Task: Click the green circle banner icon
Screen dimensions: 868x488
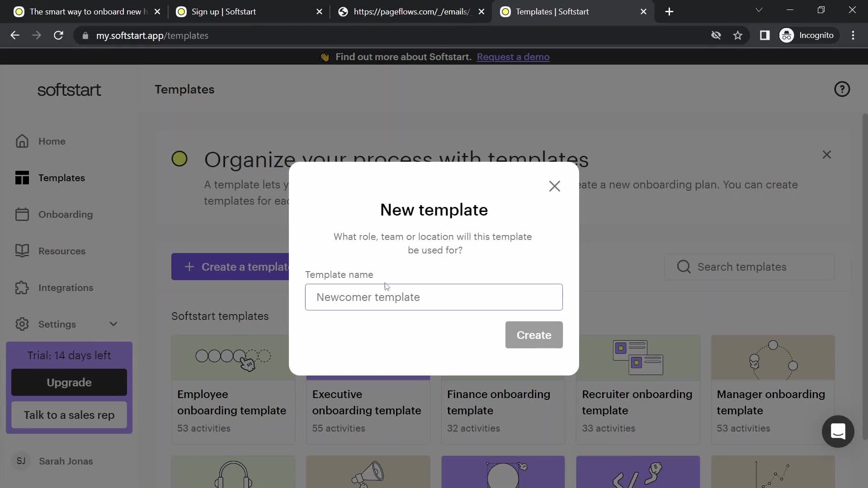Action: 179,159
